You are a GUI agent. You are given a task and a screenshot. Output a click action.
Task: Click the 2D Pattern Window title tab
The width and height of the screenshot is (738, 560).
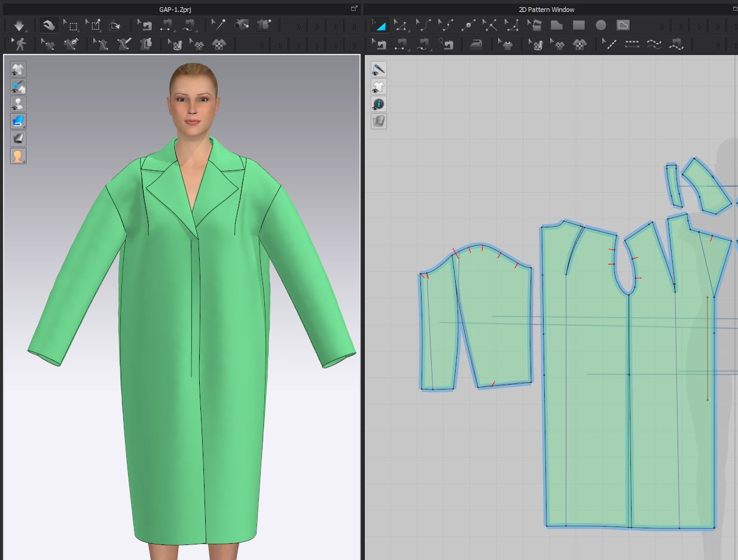(x=546, y=10)
